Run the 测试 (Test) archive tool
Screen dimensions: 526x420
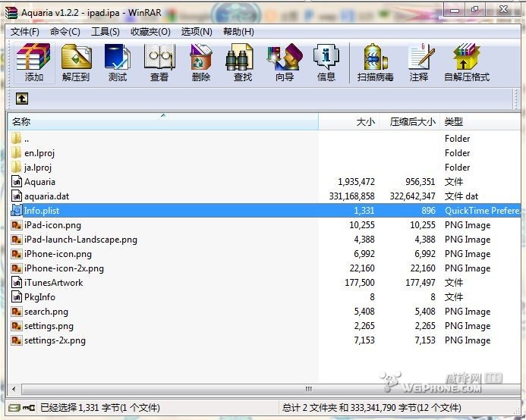[x=118, y=61]
